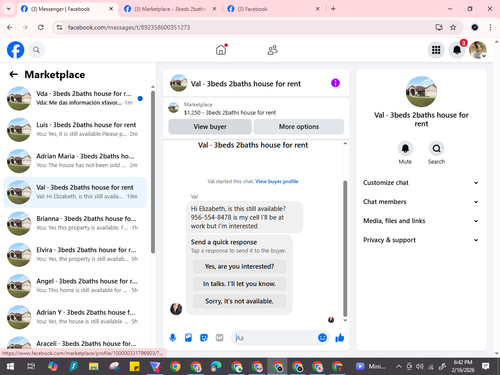
Task: Go to the Home feed icon
Action: (221, 50)
